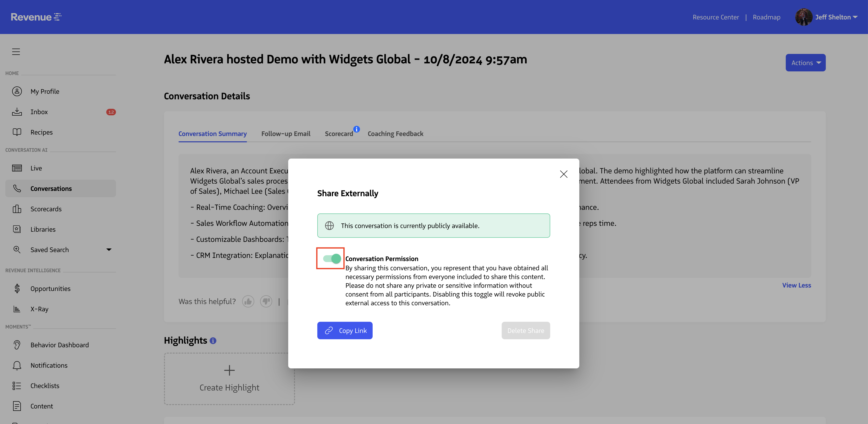This screenshot has height=424, width=868.
Task: Open the Inbox from the sidebar
Action: point(39,112)
